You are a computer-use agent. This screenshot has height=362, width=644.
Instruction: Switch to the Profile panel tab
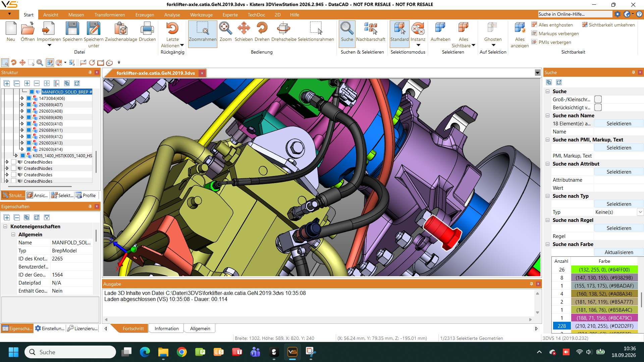[87, 196]
